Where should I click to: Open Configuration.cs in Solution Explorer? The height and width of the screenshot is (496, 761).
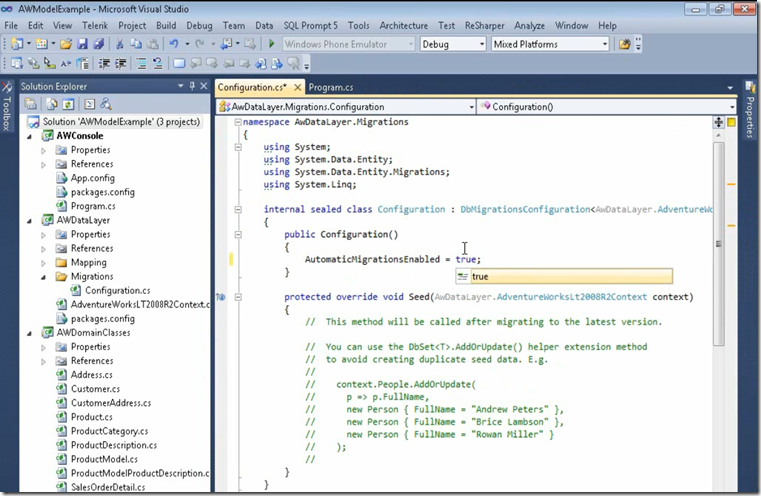tap(117, 291)
